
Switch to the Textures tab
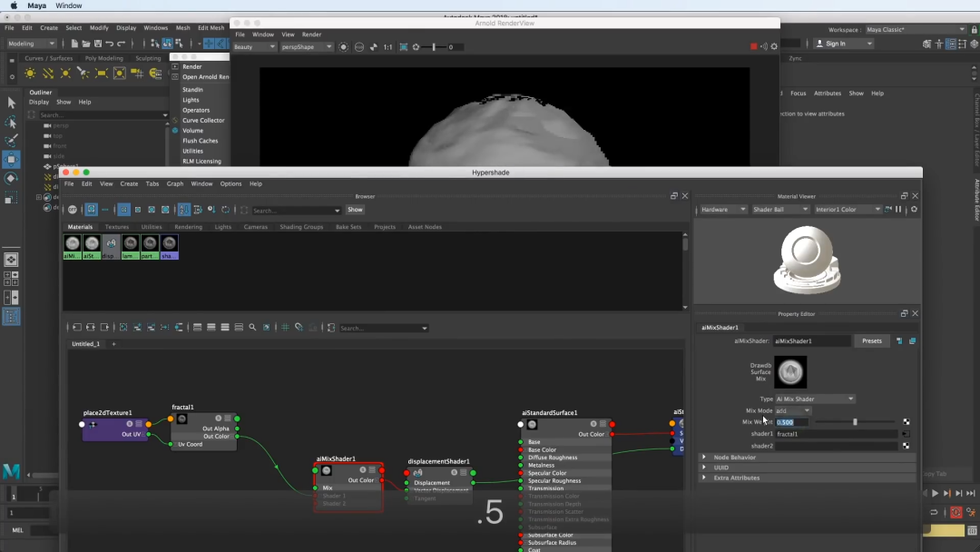(x=117, y=227)
